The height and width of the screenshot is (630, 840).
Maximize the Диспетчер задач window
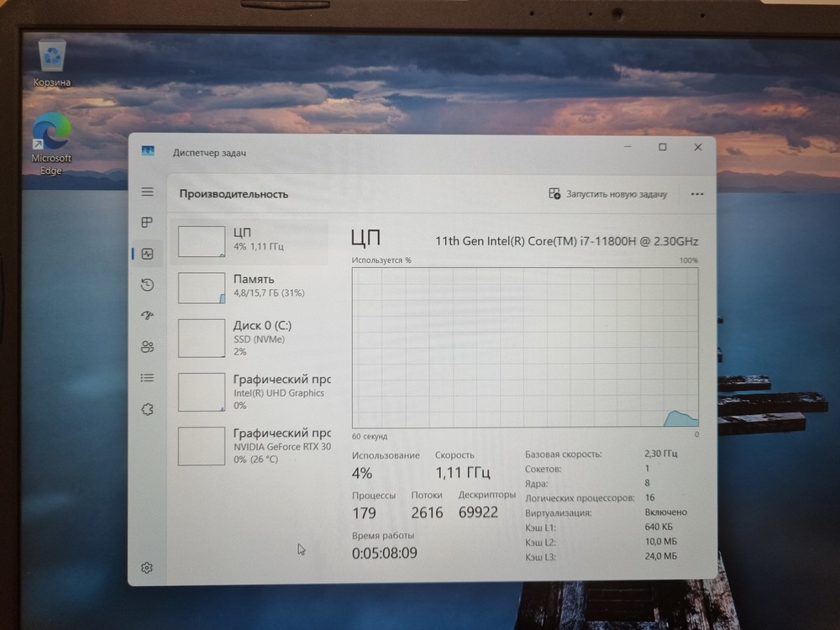663,147
